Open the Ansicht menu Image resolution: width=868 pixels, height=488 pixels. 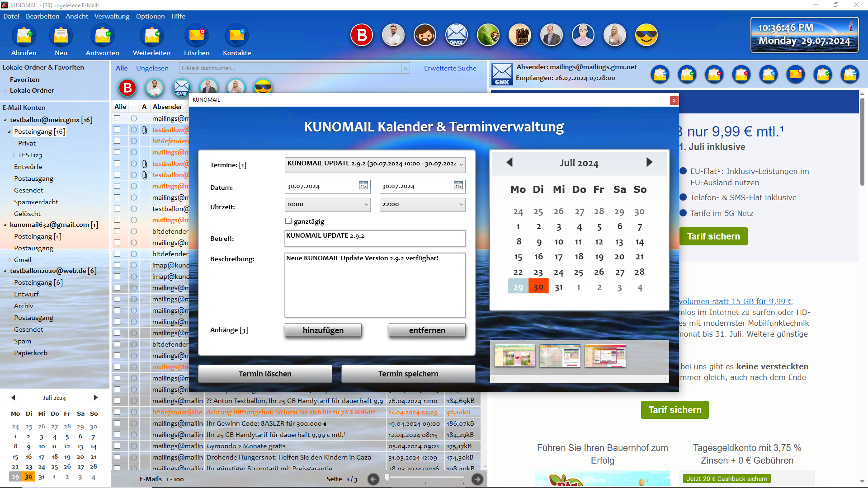(77, 16)
